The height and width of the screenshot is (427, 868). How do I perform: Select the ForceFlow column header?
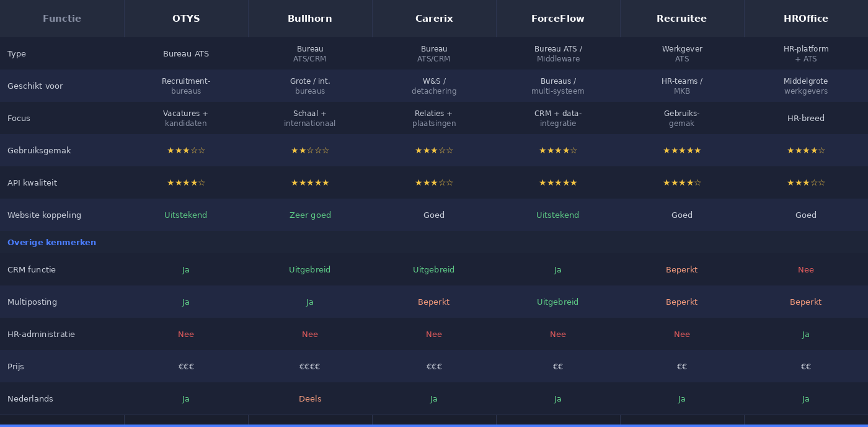coord(558,19)
